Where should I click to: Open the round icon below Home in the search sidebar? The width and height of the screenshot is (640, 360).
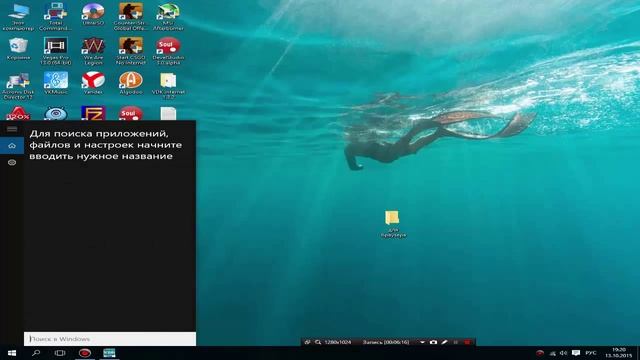pyautogui.click(x=12, y=162)
